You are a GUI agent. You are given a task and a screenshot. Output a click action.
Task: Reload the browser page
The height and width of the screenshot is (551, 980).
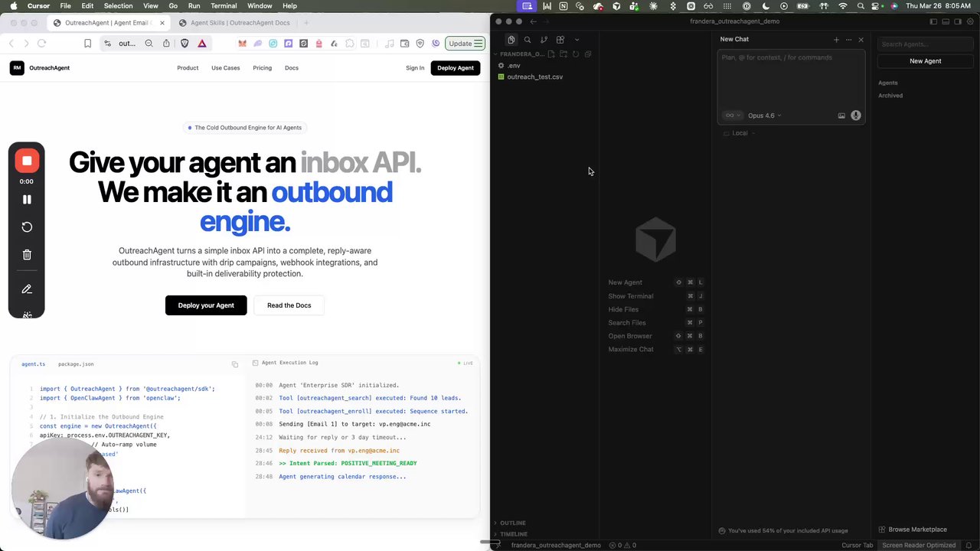pyautogui.click(x=41, y=44)
